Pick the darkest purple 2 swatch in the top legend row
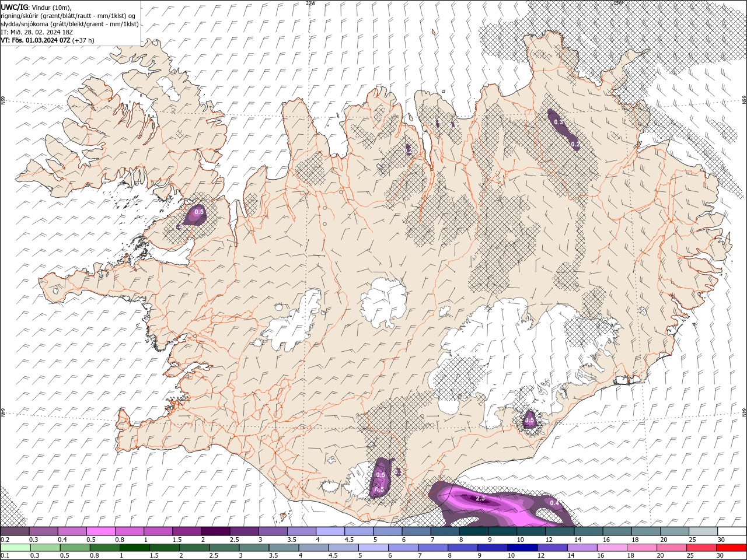Image resolution: width=747 pixels, height=560 pixels. (215, 531)
